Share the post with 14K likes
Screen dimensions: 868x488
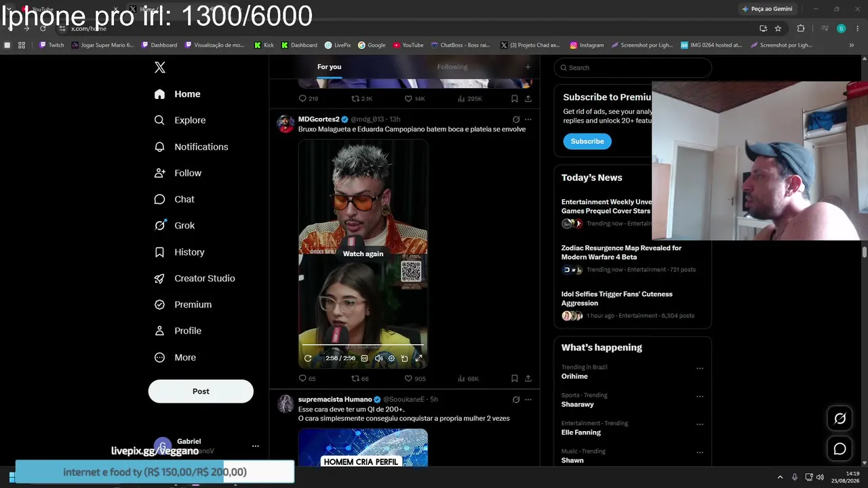(x=528, y=99)
